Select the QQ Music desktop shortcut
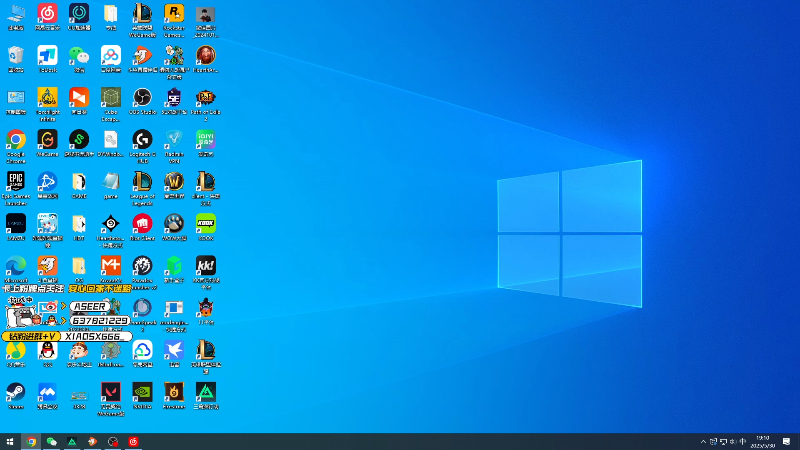 (x=16, y=354)
